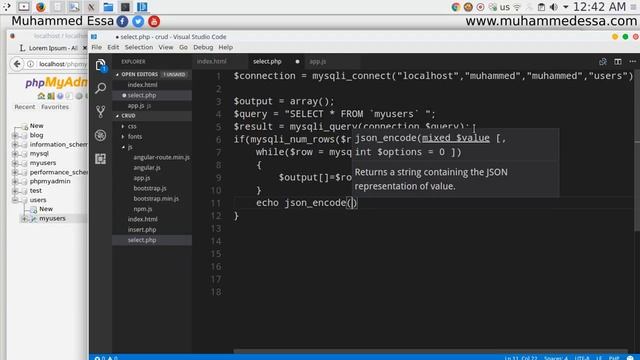Open the Go menu
Screen dimensions: 640x360
[x=183, y=47]
